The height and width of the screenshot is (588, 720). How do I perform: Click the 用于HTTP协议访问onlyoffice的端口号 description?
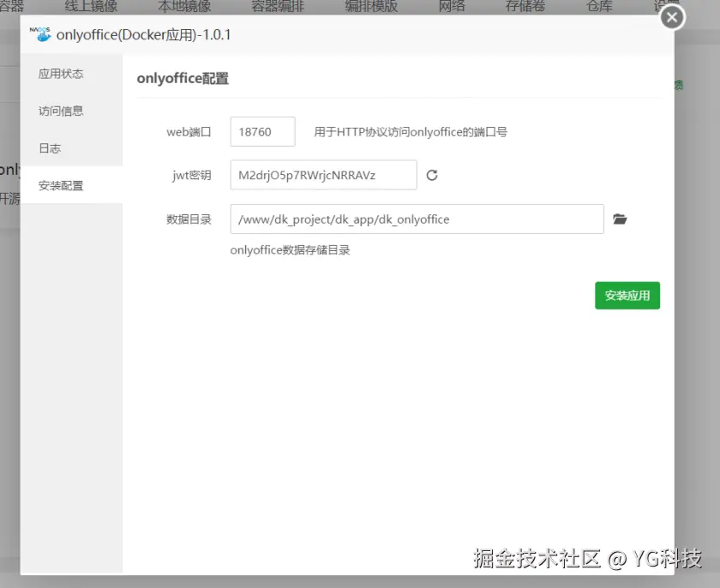[x=411, y=132]
